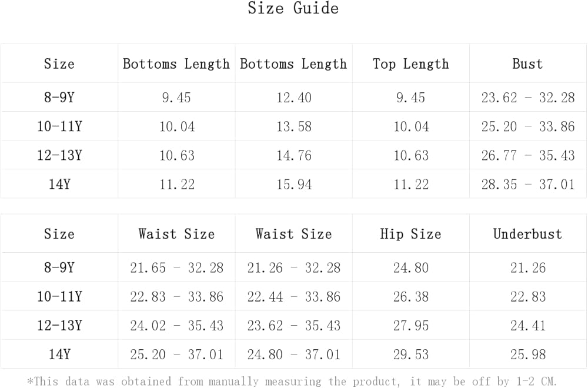
Task: Click the 13.58 bottoms length cell
Action: pos(294,126)
